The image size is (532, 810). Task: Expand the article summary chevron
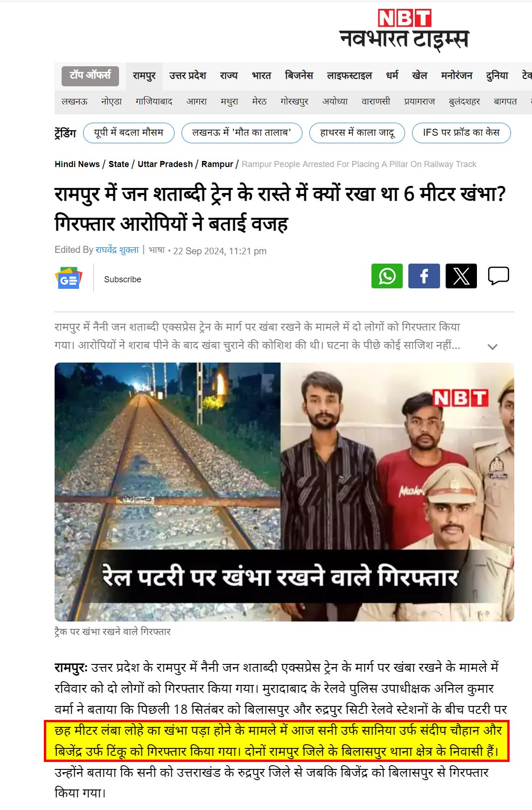tap(492, 347)
